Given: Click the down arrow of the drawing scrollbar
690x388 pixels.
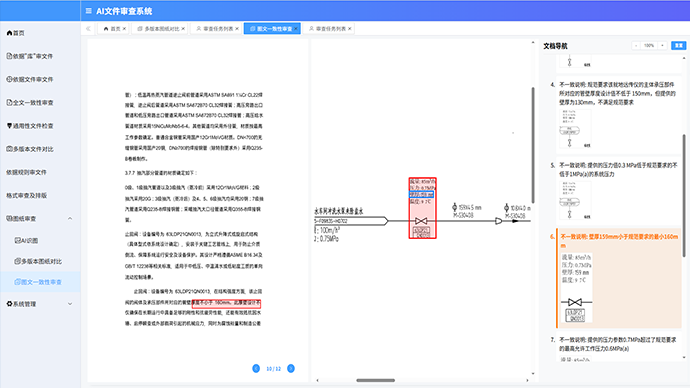Looking at the screenshot, I should pos(533,374).
